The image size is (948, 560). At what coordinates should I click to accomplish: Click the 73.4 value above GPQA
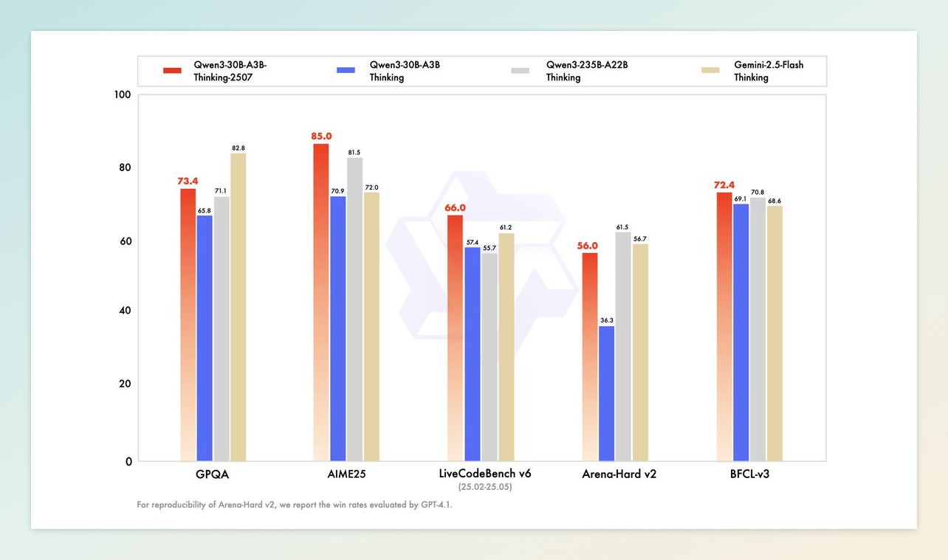click(x=188, y=181)
